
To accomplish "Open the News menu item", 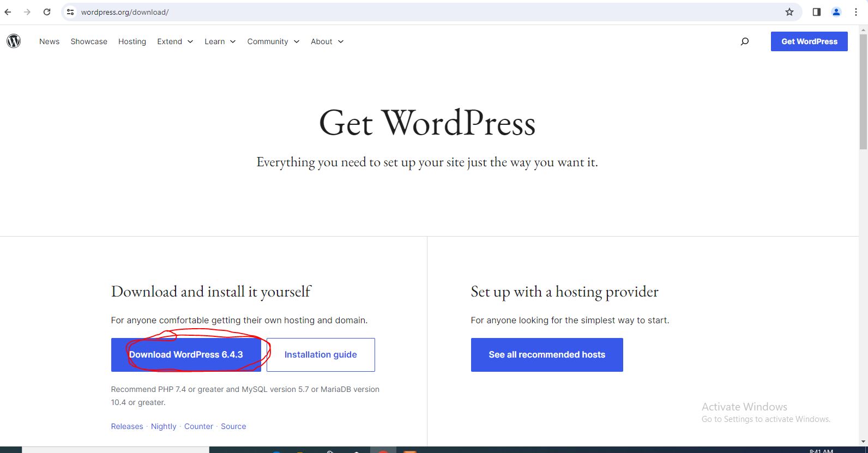I will (x=49, y=41).
